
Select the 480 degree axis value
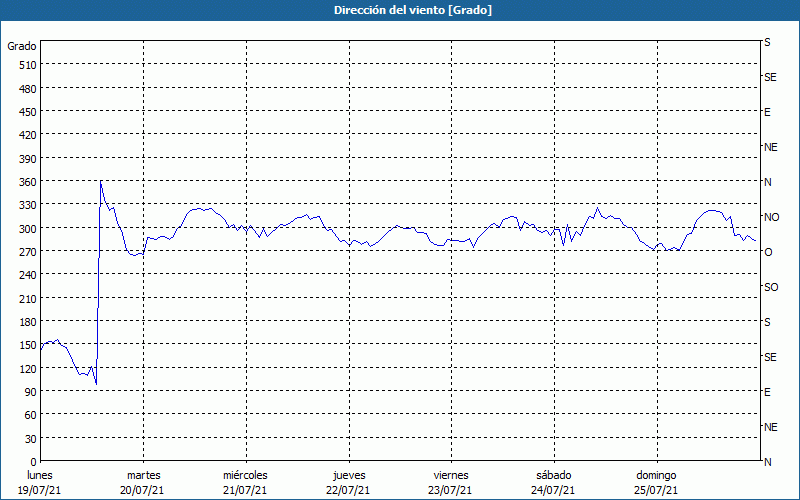[x=28, y=89]
